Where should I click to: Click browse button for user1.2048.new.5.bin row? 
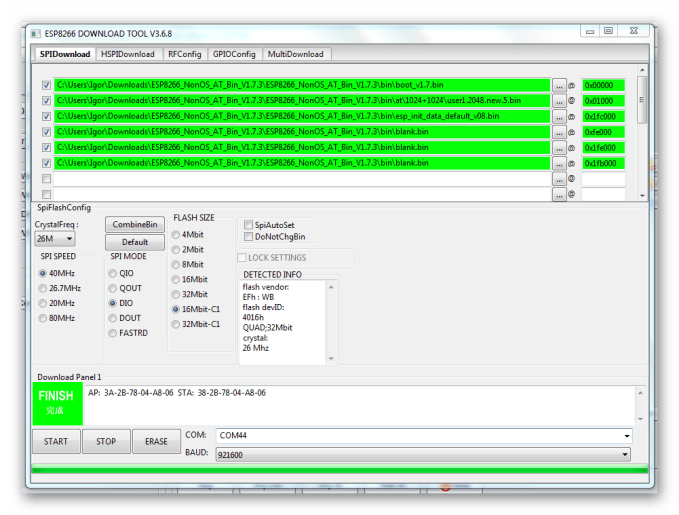click(x=559, y=101)
